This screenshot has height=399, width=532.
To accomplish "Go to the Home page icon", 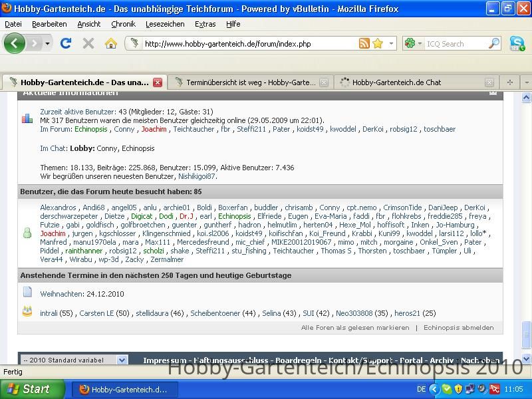I will 111,43.
